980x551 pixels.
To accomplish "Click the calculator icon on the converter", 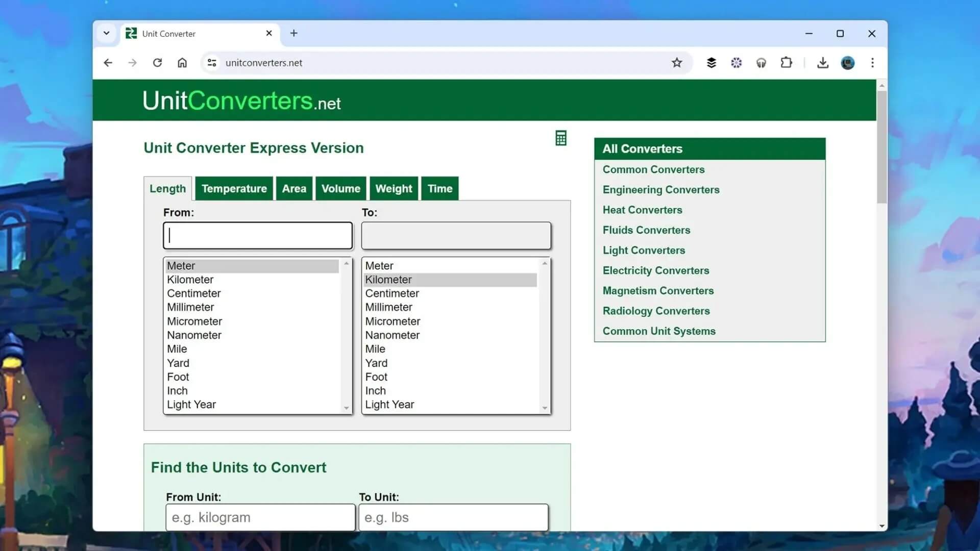I will (x=560, y=139).
